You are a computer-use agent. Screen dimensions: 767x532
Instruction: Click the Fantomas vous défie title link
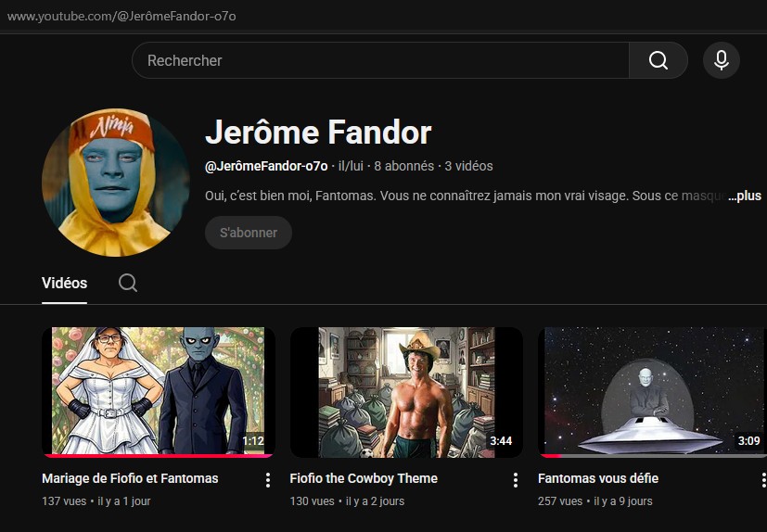(x=598, y=478)
